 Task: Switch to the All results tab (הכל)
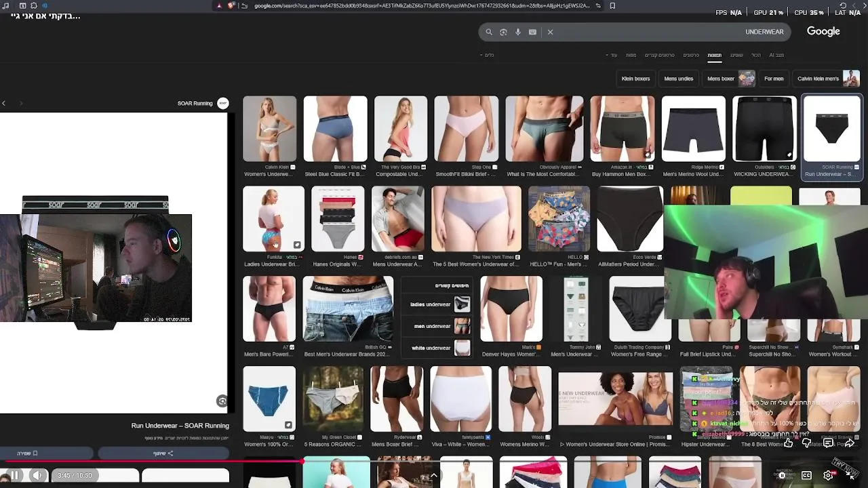coord(756,55)
